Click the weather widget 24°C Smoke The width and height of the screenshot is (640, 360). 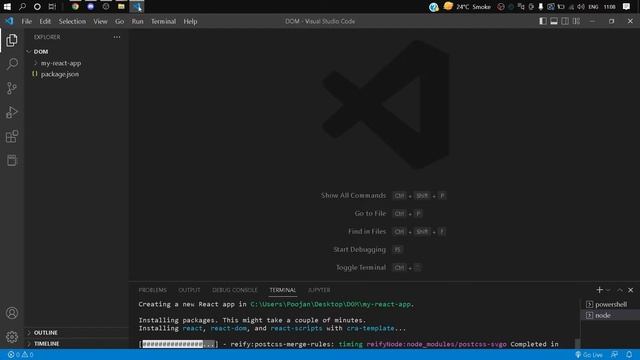467,7
